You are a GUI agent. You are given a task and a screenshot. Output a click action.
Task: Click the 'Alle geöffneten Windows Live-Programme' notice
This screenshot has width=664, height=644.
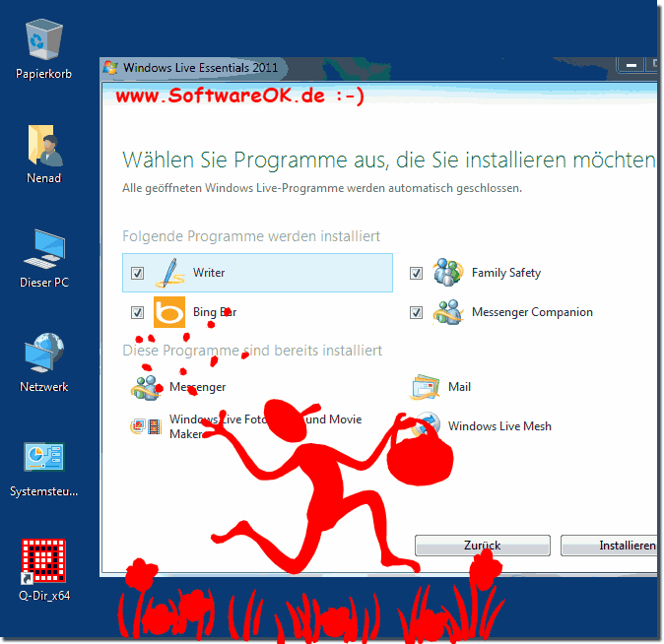click(x=322, y=188)
